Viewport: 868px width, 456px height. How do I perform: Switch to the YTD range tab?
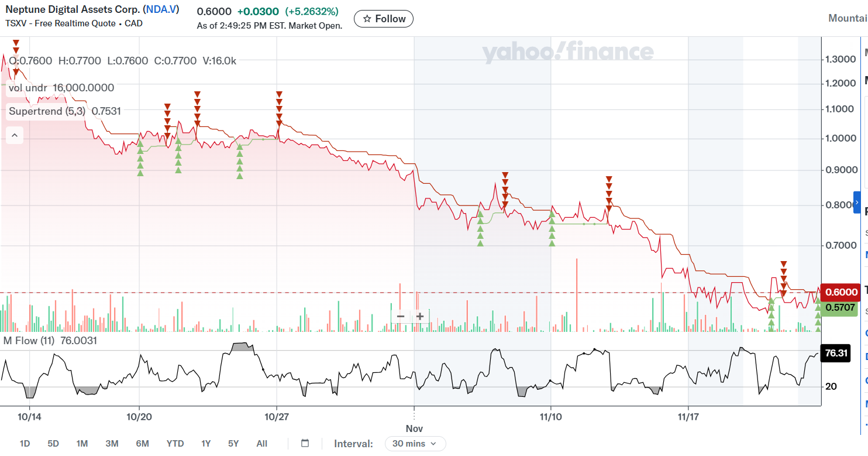pyautogui.click(x=175, y=444)
